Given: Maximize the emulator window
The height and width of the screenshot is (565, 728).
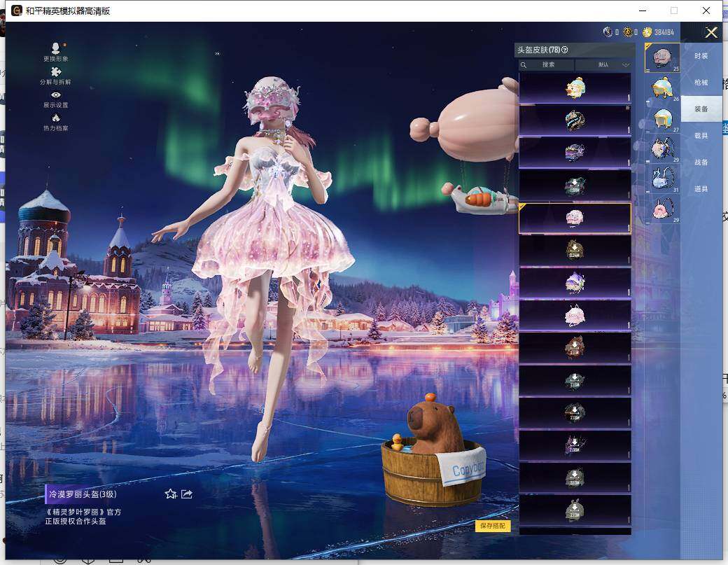Looking at the screenshot, I should (674, 11).
